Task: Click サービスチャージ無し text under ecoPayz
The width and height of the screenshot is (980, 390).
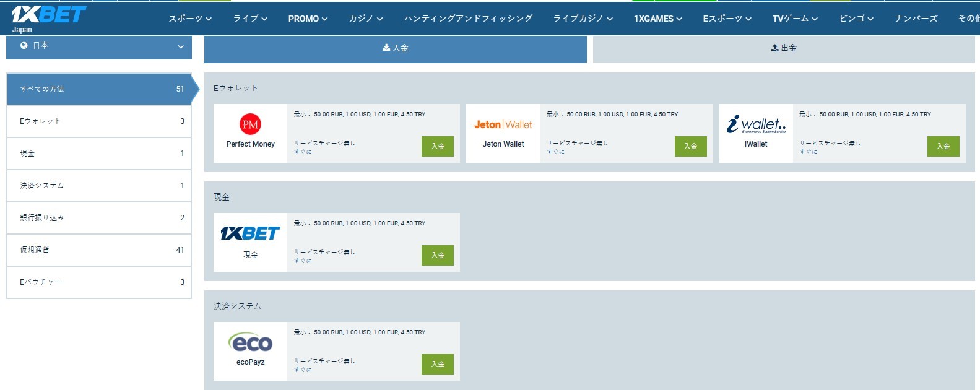Action: 324,361
